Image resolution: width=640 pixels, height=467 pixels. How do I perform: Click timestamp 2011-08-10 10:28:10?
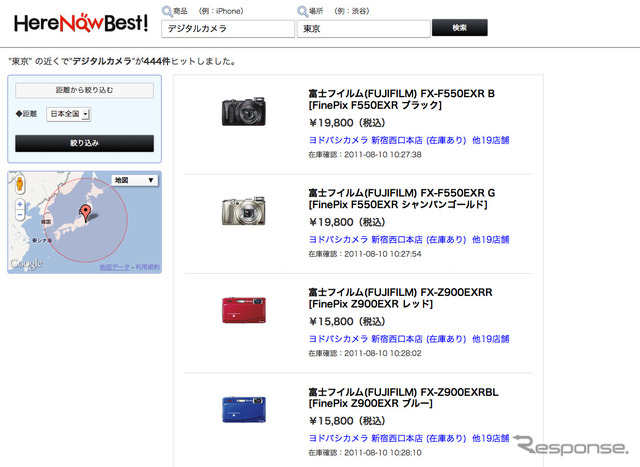pos(383,453)
